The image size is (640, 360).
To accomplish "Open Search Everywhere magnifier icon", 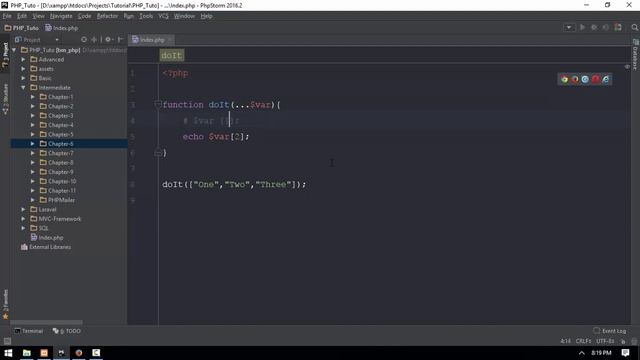I will [x=634, y=27].
